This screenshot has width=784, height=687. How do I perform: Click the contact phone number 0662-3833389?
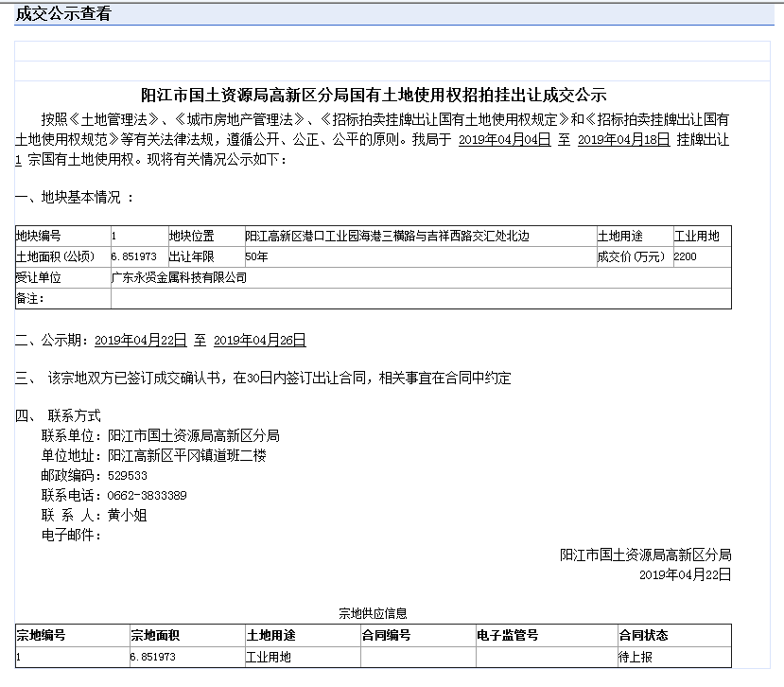(147, 495)
